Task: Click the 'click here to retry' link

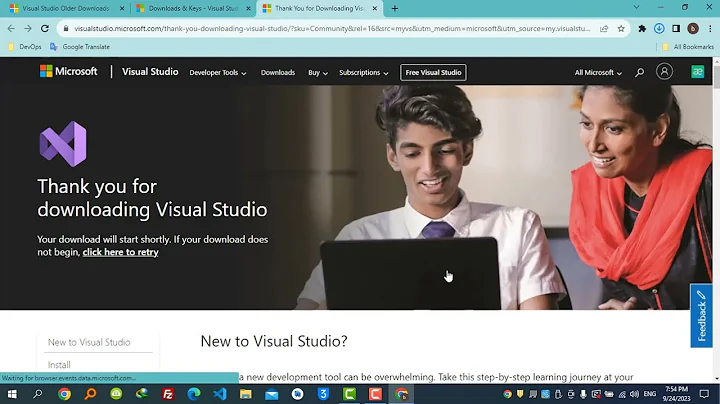Action: [x=120, y=252]
